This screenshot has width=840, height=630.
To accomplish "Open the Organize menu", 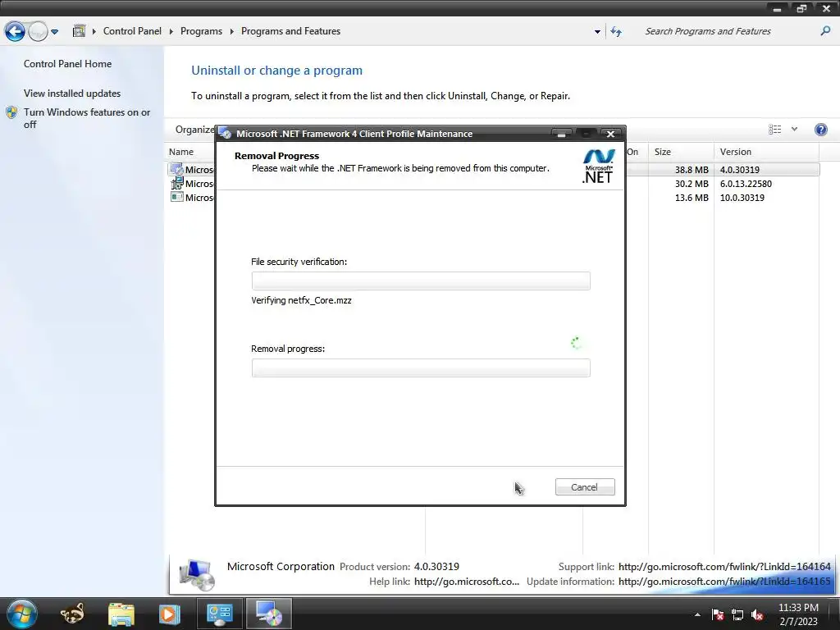I will tap(194, 130).
